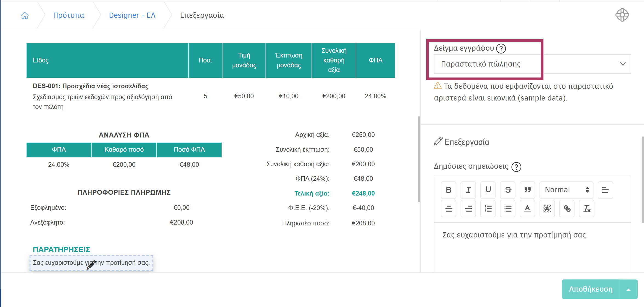The image size is (644, 307).
Task: Go to Πρότυπα breadcrumb
Action: [x=69, y=15]
